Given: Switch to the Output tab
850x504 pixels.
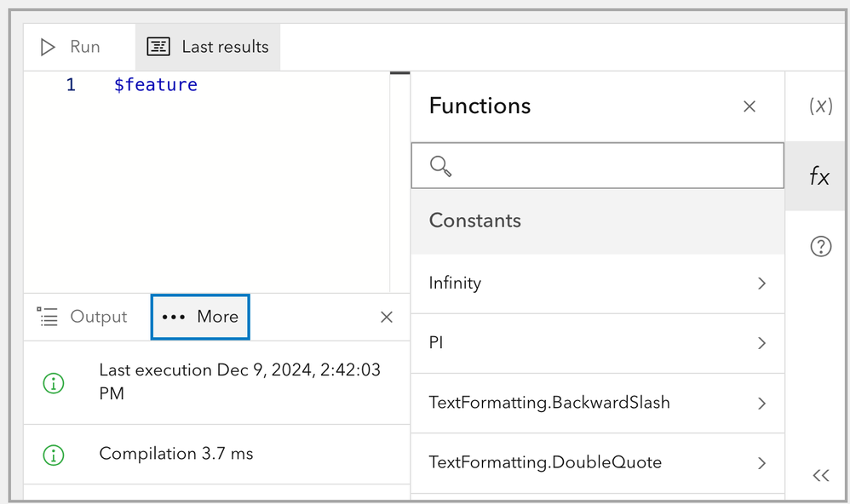Looking at the screenshot, I should 83,317.
